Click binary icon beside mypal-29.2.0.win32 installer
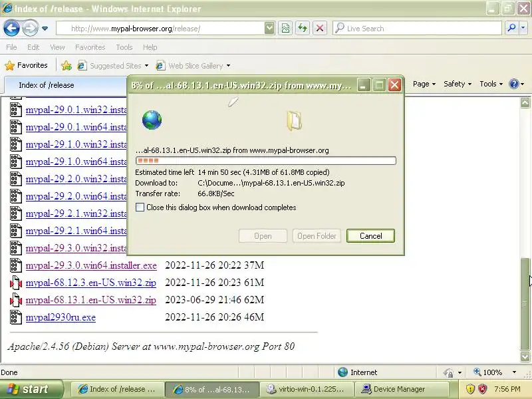532x399 pixels. click(15, 179)
